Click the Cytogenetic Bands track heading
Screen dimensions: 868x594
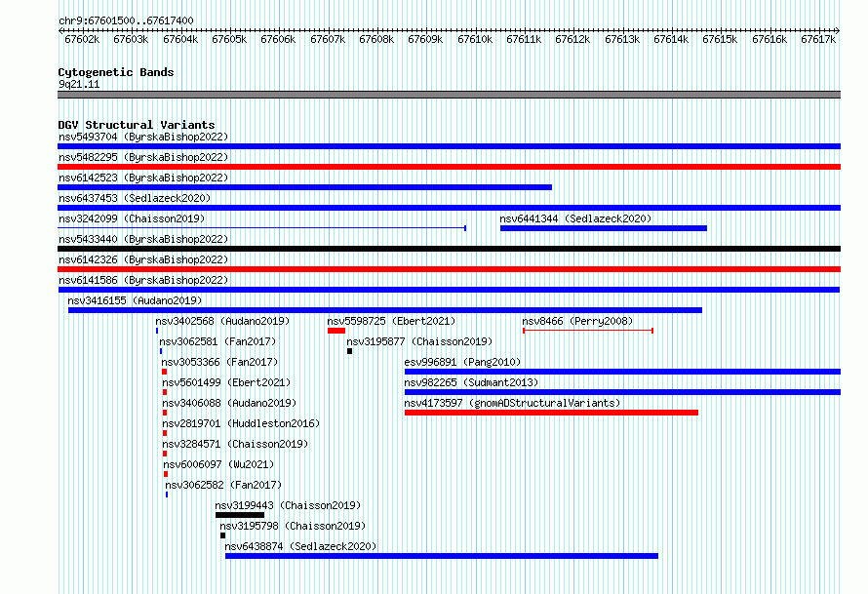click(116, 72)
